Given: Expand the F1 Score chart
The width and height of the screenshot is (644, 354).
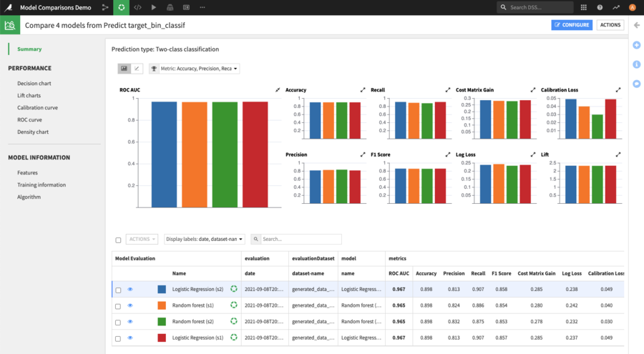Looking at the screenshot, I should pos(448,154).
